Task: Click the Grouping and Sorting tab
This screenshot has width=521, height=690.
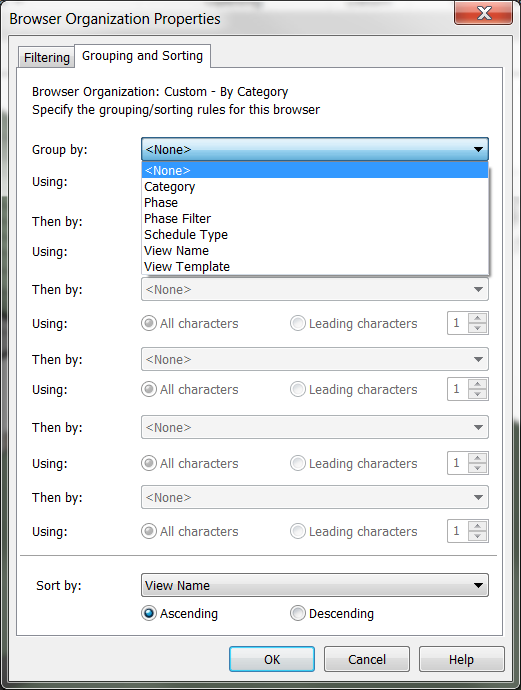Action: (142, 56)
